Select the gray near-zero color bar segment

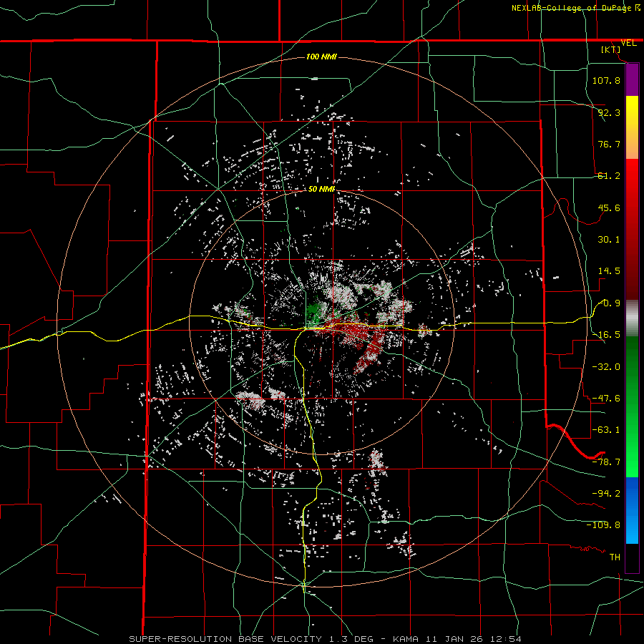632,318
